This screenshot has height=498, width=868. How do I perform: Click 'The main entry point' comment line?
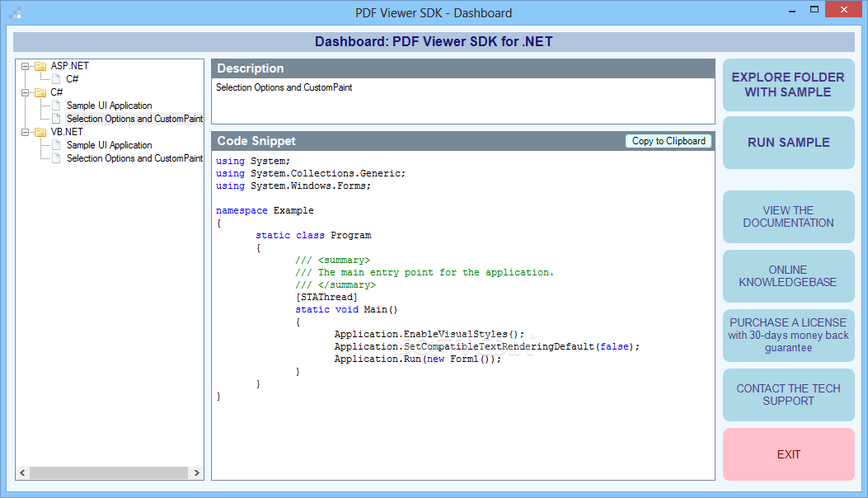(425, 273)
